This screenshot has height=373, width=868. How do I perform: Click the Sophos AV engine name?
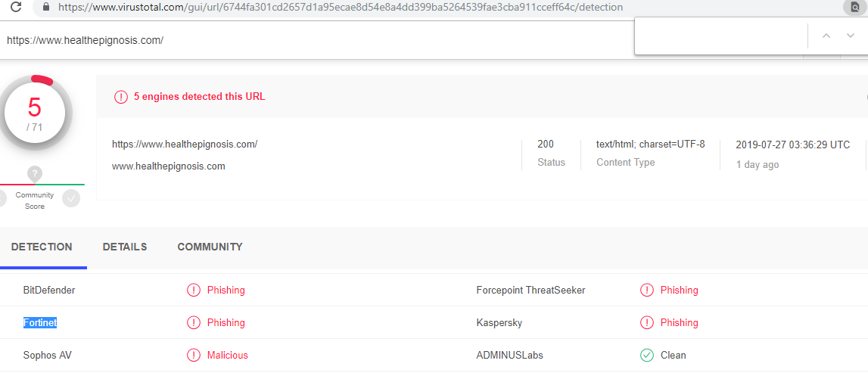click(x=47, y=356)
